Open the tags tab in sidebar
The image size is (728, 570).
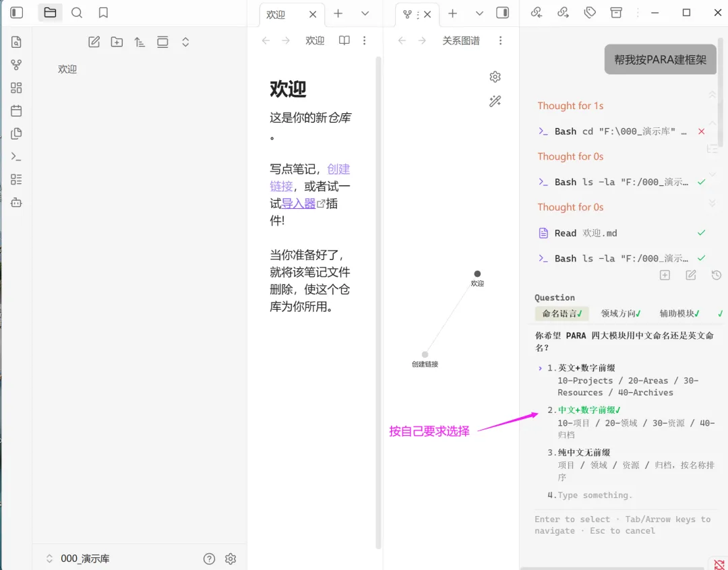[x=590, y=13]
